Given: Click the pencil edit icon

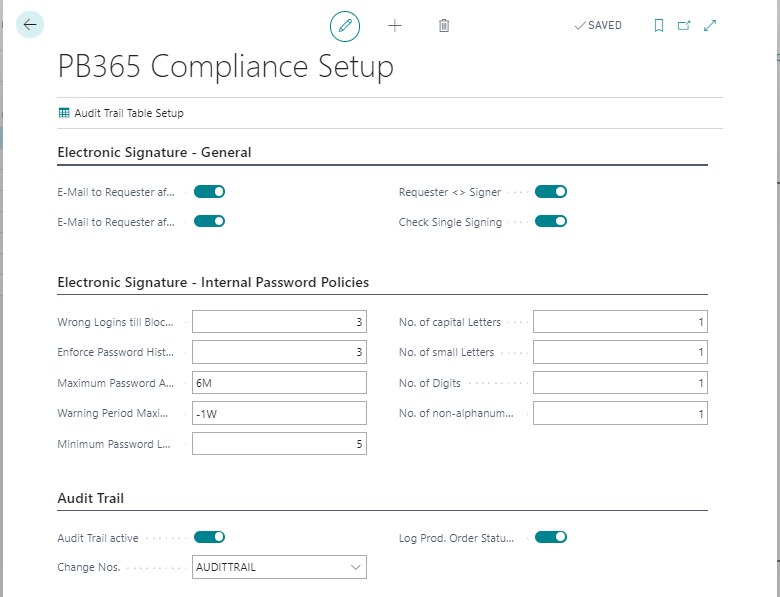Looking at the screenshot, I should click(345, 26).
